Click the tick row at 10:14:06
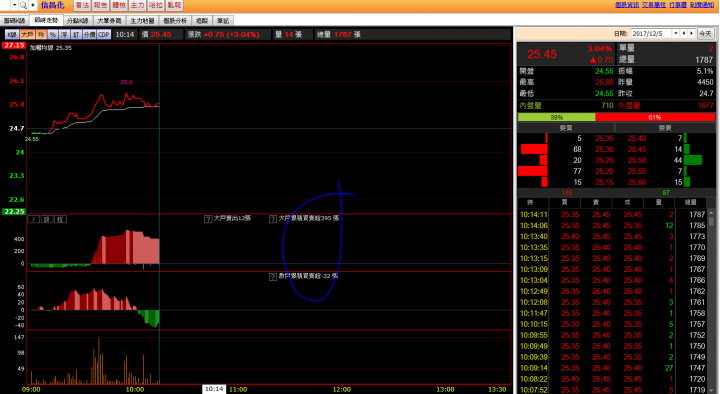 pyautogui.click(x=613, y=225)
